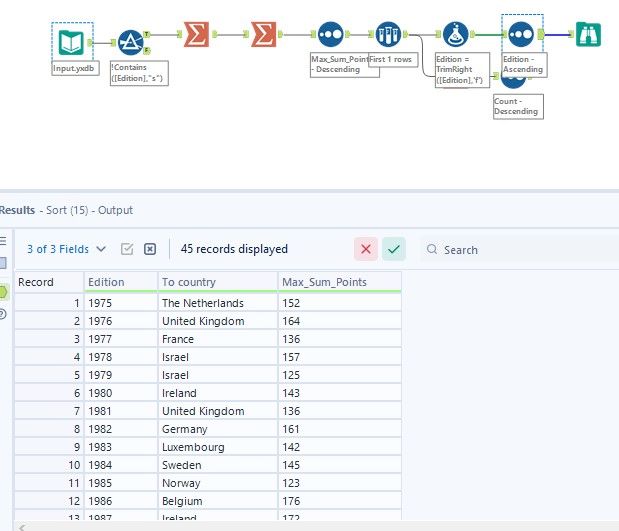
Task: Click the Edition = TrimRight annotation label
Action: [462, 69]
